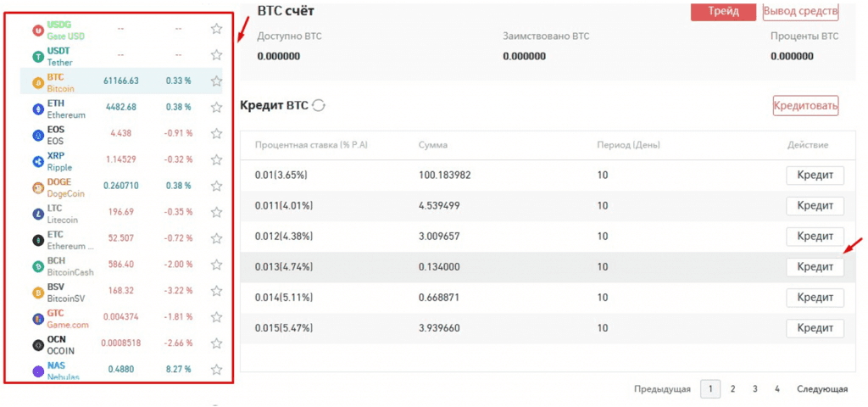Favorite USDG with its star

point(216,29)
